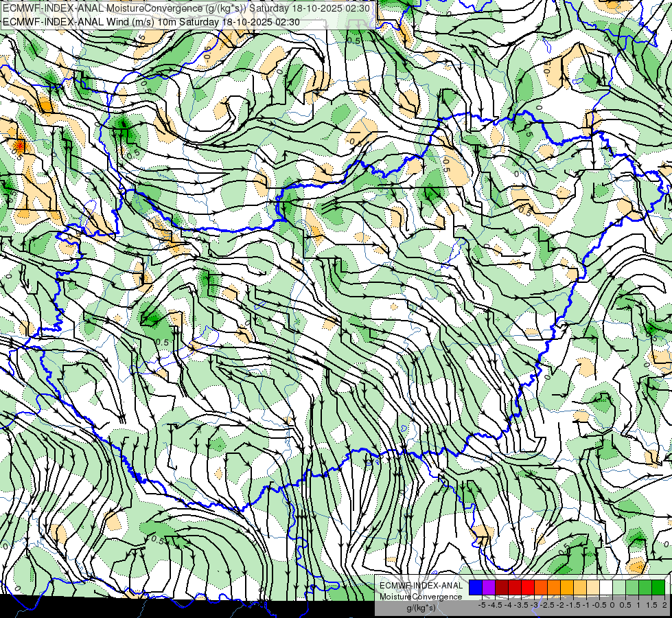Pick the white swatch between -0.5 and 0

(606, 588)
